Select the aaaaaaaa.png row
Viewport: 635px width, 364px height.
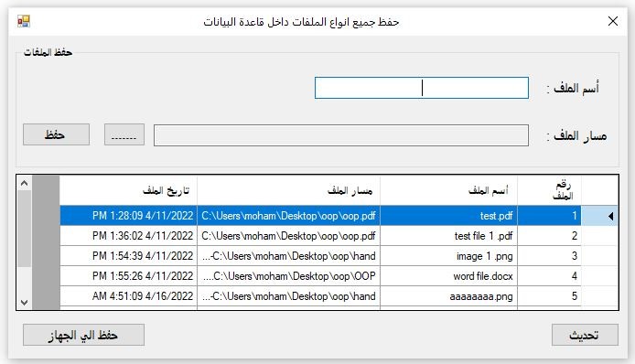pyautogui.click(x=339, y=296)
